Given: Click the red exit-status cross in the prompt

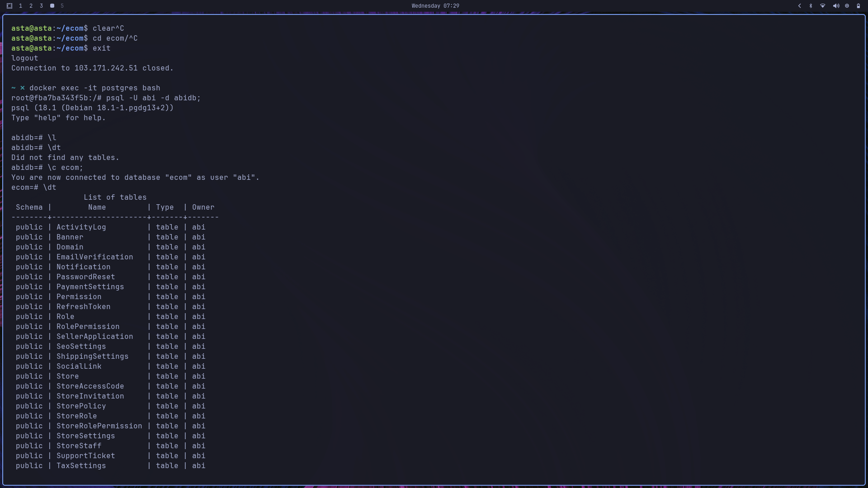Looking at the screenshot, I should (x=23, y=88).
